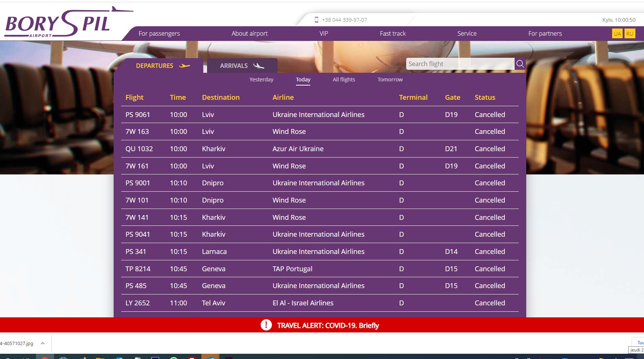
Task: Click the arrivals landing plane icon
Action: 259,66
